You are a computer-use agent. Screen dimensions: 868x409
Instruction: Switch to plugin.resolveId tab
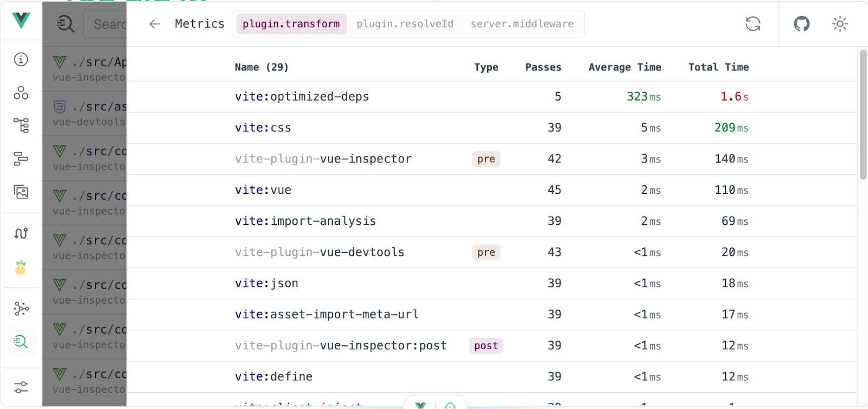point(405,24)
